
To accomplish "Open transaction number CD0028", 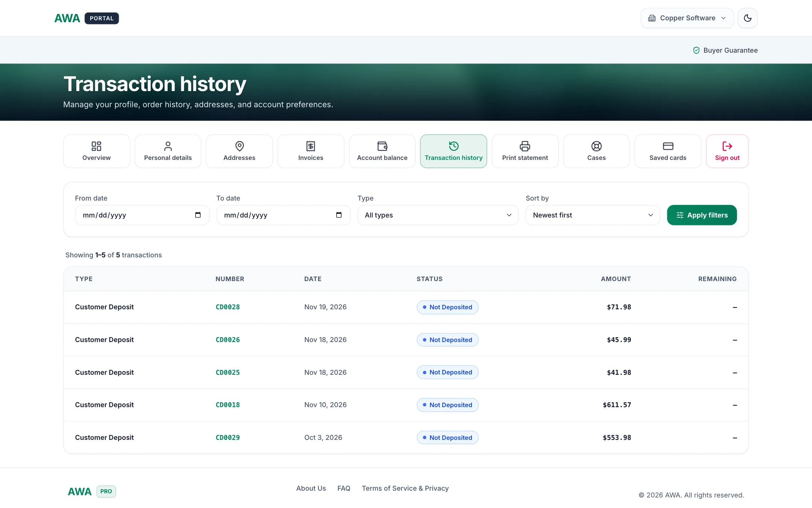I will point(228,307).
